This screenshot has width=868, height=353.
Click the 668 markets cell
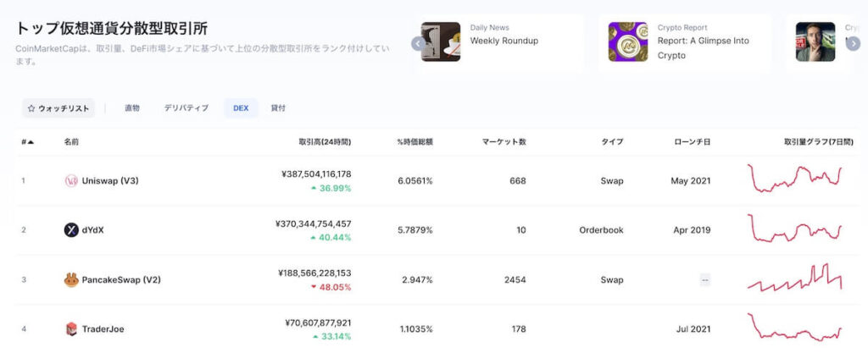pyautogui.click(x=518, y=180)
